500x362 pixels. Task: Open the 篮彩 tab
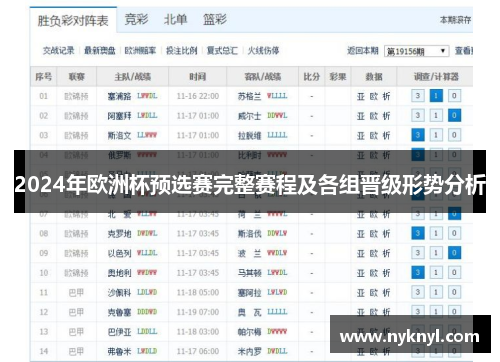215,19
